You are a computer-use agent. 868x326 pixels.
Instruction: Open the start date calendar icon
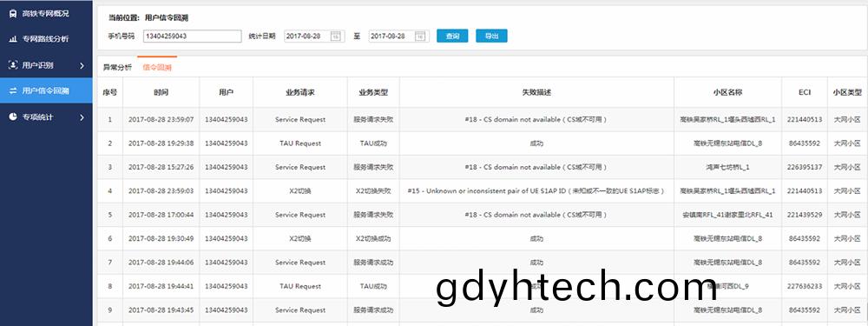tap(335, 36)
